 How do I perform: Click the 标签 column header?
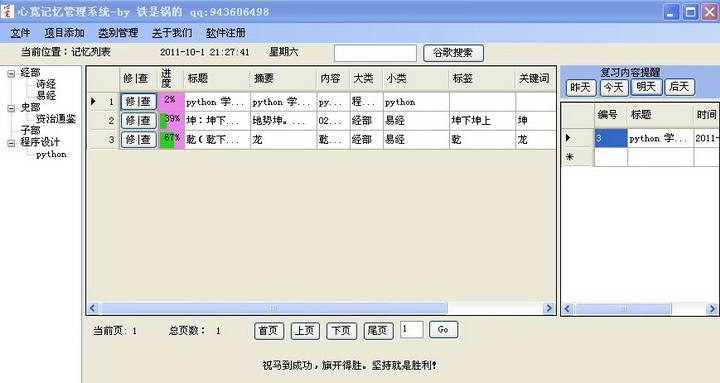tap(482, 79)
